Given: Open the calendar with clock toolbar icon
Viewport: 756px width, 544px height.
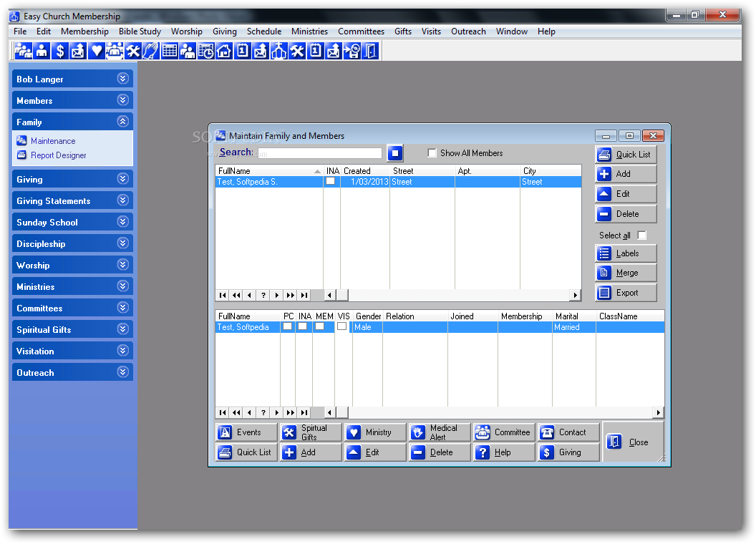Looking at the screenshot, I should 206,51.
